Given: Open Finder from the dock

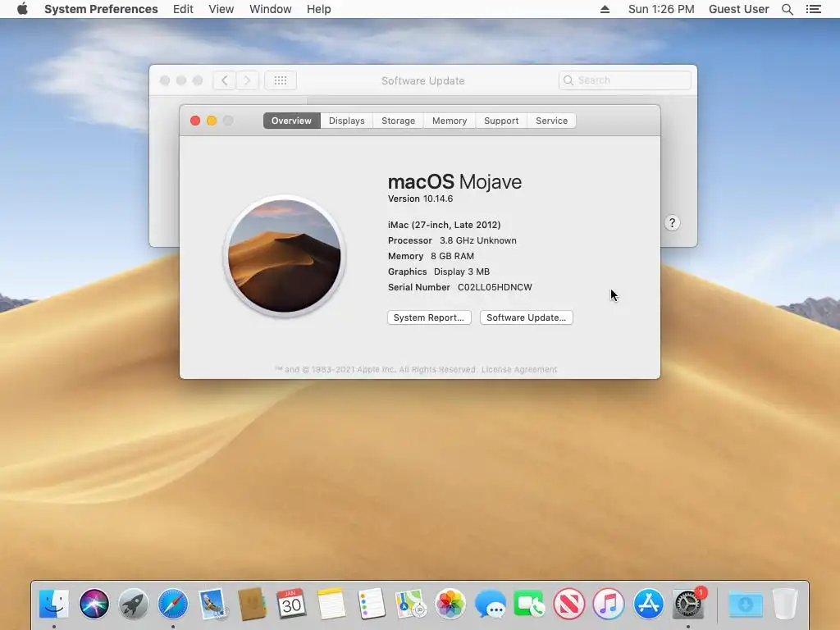Looking at the screenshot, I should click(54, 604).
